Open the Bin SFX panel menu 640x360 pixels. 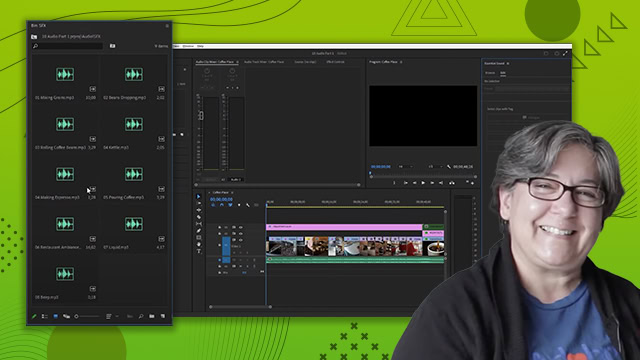[x=167, y=26]
